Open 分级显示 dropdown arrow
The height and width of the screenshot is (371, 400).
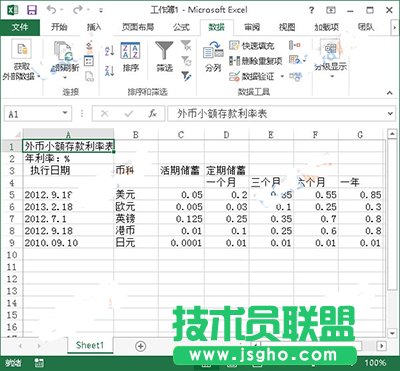[x=332, y=76]
